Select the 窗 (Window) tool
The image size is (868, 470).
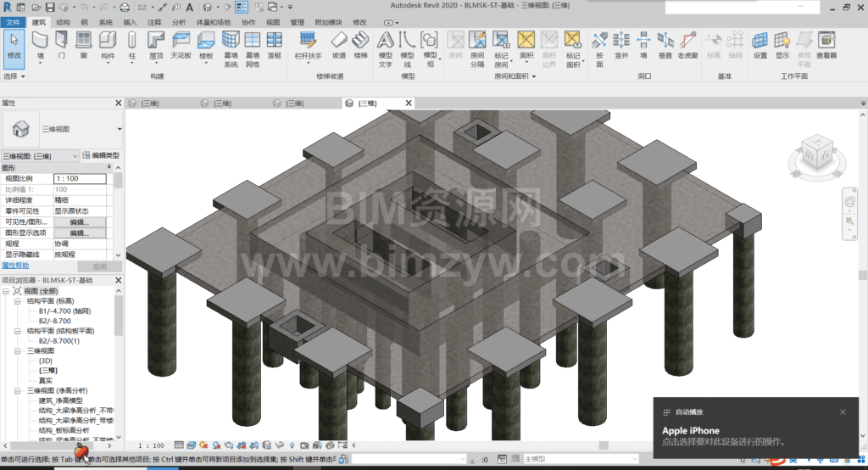click(84, 48)
